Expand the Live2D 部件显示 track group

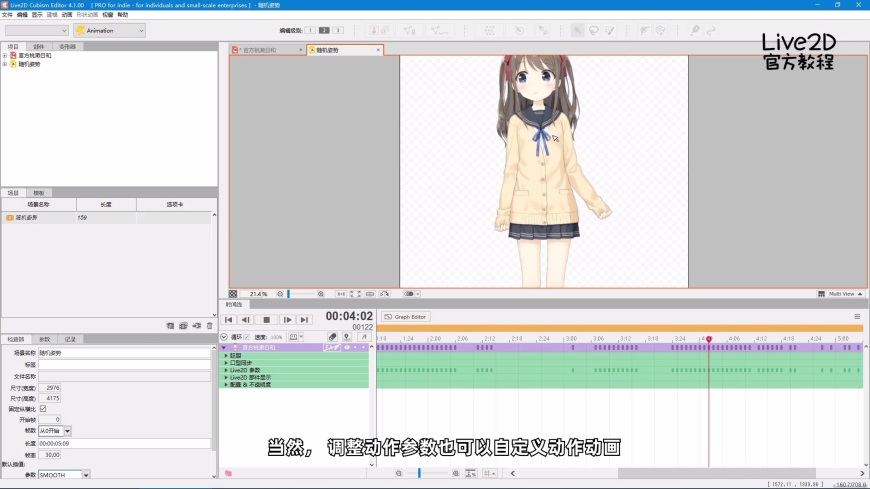pyautogui.click(x=226, y=377)
